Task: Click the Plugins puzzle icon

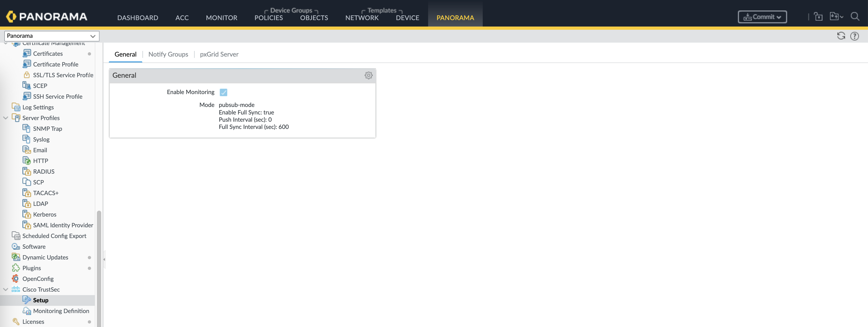Action: click(16, 267)
